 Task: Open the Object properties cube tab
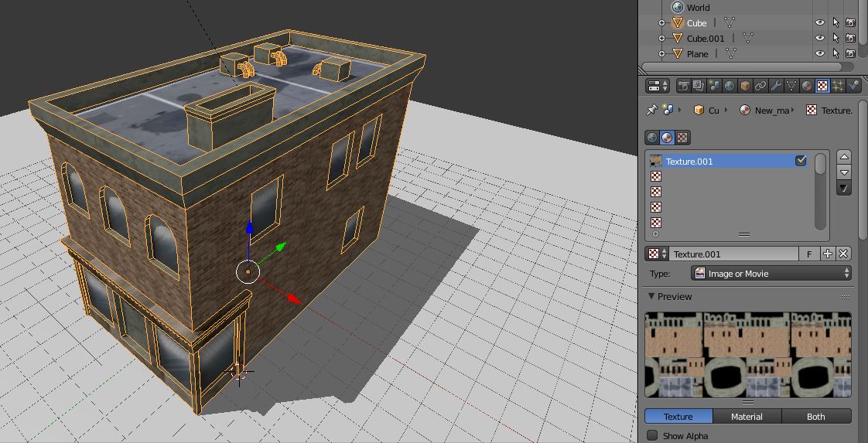(745, 86)
